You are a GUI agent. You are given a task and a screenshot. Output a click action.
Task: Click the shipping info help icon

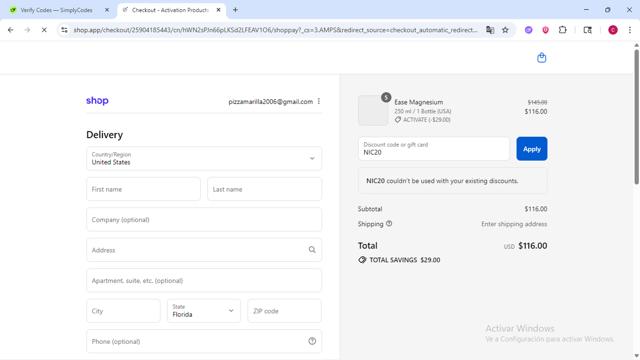point(389,224)
